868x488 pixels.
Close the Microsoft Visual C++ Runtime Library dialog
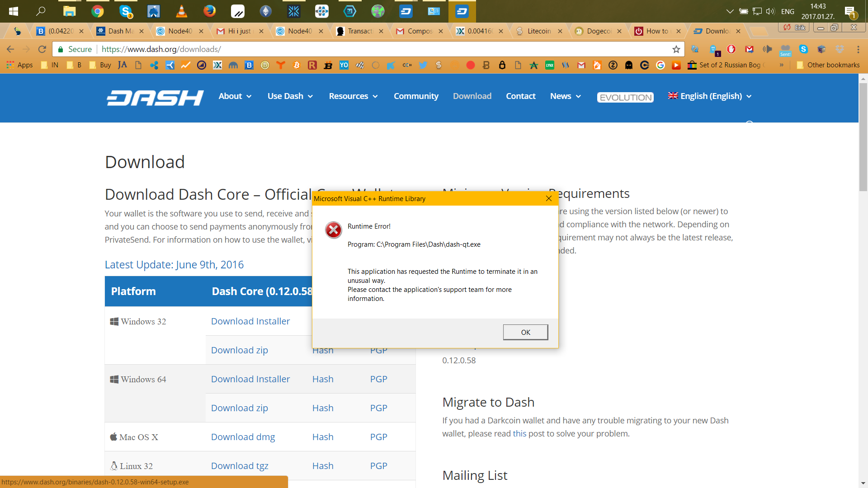coord(549,198)
